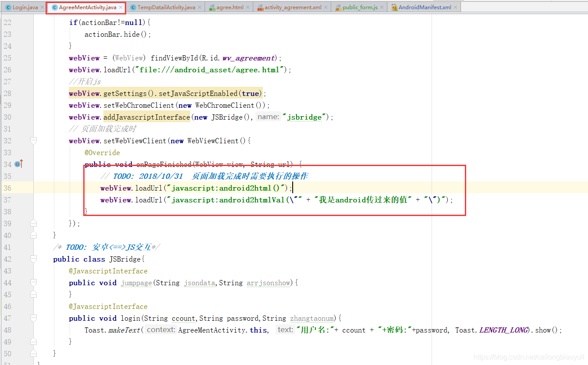Click the AgreeMentActivity.java class file icon
This screenshot has width=588, height=365.
(x=55, y=7)
